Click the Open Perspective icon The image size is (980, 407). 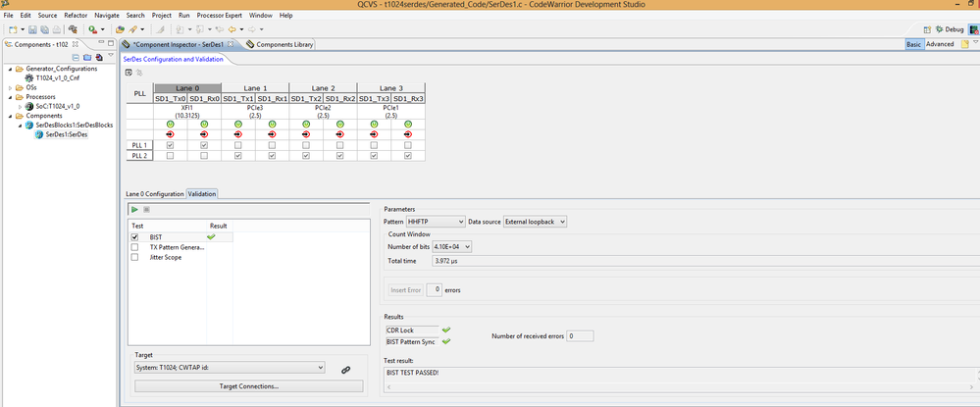tap(927, 29)
